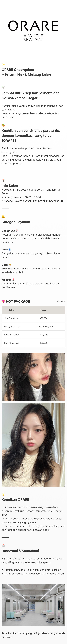Screen dimensions: 67x644
Task: Click the sparkle emoji above ORARE Cheongdam
Action: (3, 64)
